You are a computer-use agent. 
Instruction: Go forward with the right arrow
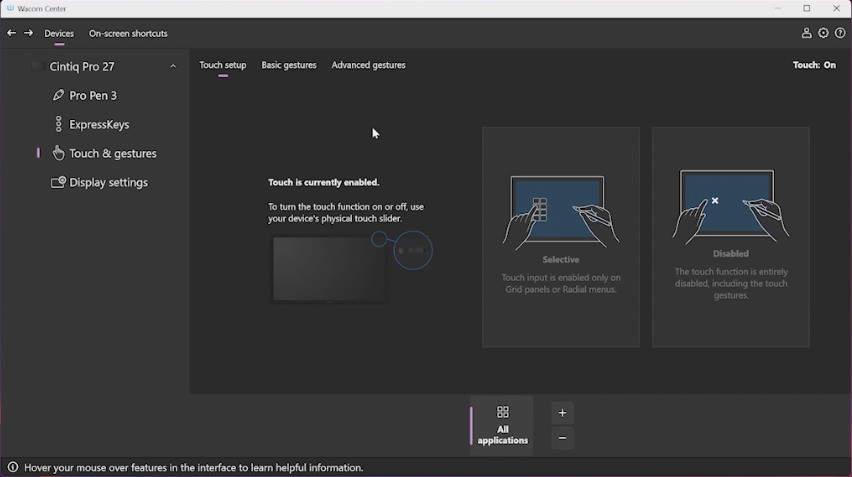(28, 33)
